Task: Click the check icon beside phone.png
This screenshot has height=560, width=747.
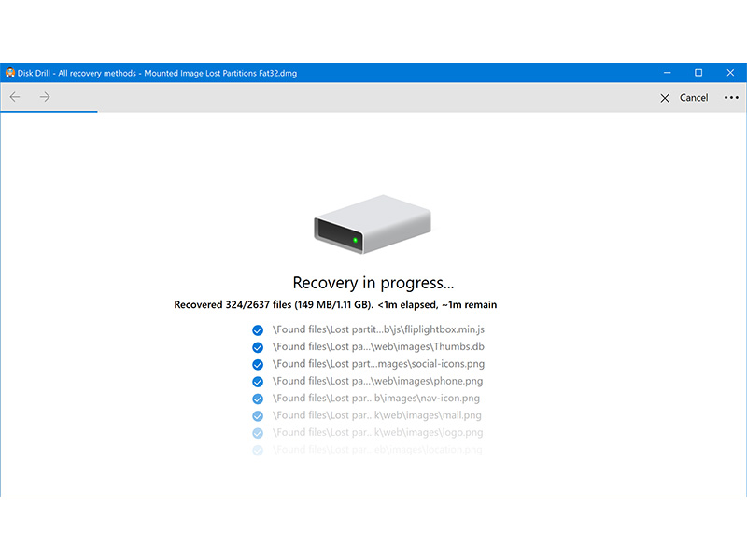Action: click(x=258, y=381)
